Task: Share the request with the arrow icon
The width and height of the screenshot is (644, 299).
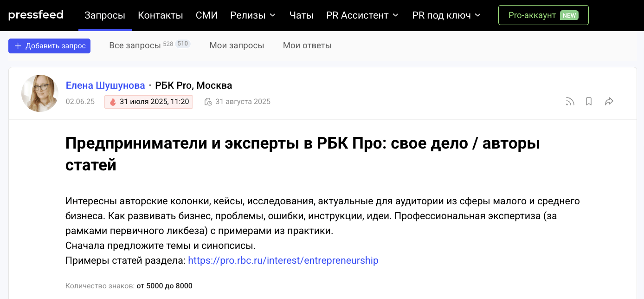Action: (609, 101)
